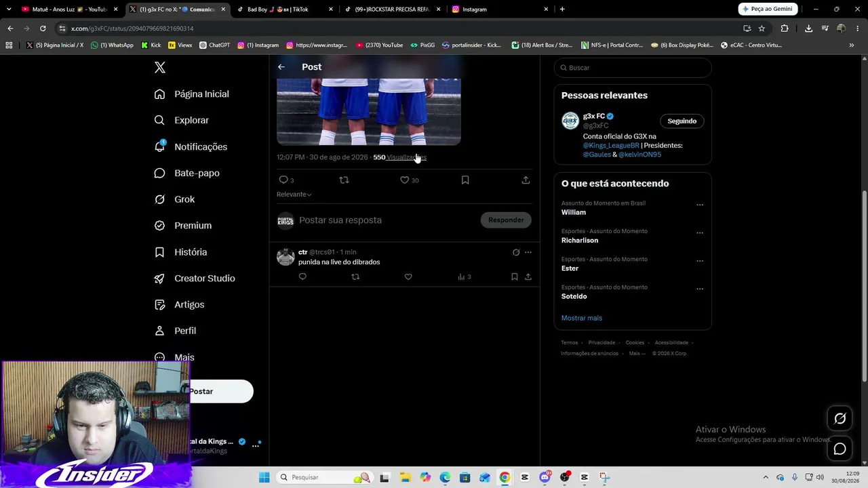Screen dimensions: 868x488
Task: Open Chrome downloads
Action: pos(808,28)
